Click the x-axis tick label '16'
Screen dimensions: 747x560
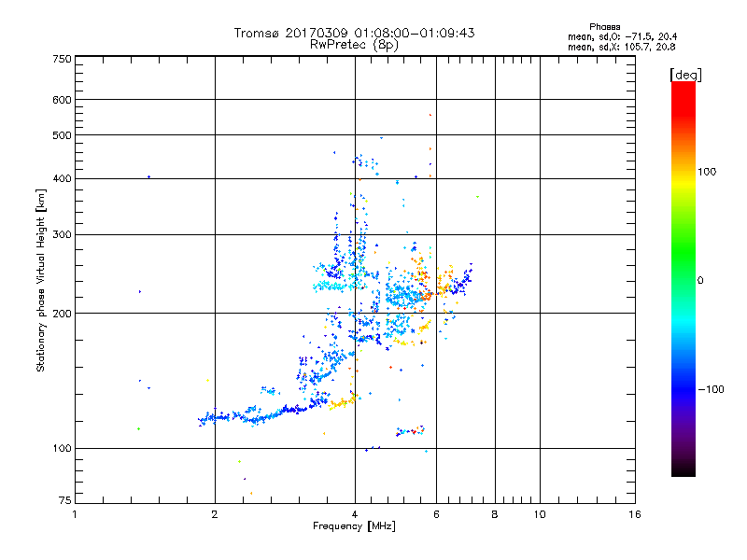pos(635,514)
